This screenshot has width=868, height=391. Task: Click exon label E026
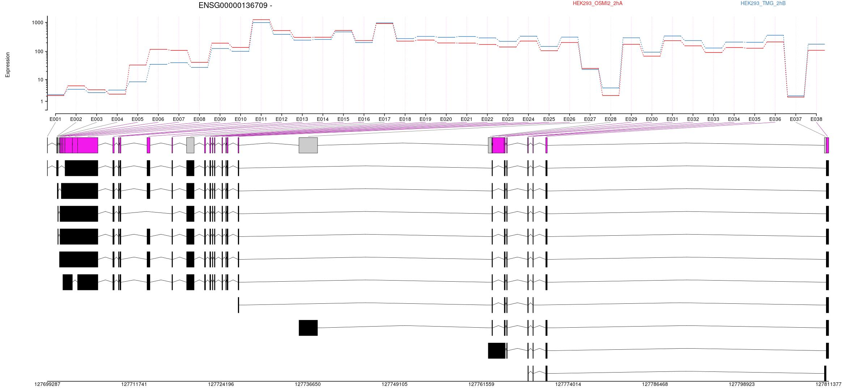(569, 119)
